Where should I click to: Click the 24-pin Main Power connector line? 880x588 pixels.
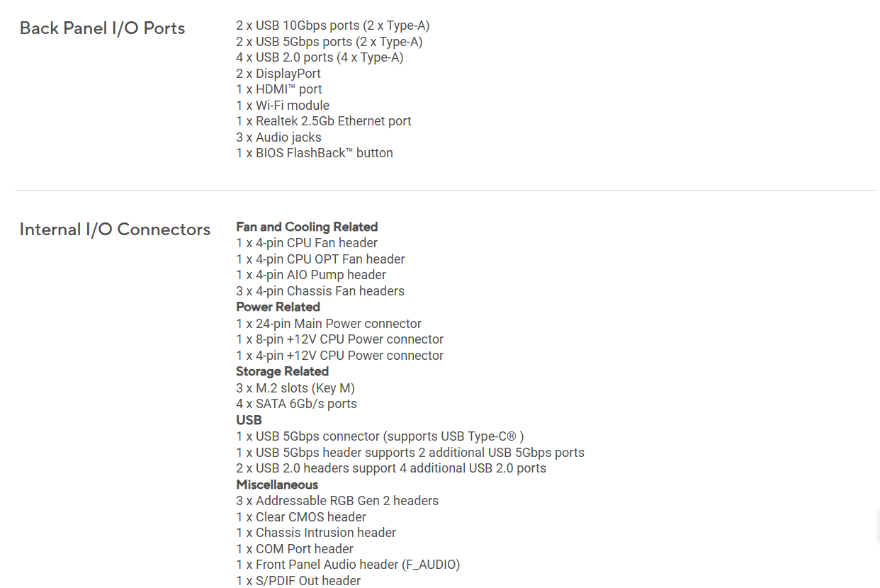[x=329, y=324]
